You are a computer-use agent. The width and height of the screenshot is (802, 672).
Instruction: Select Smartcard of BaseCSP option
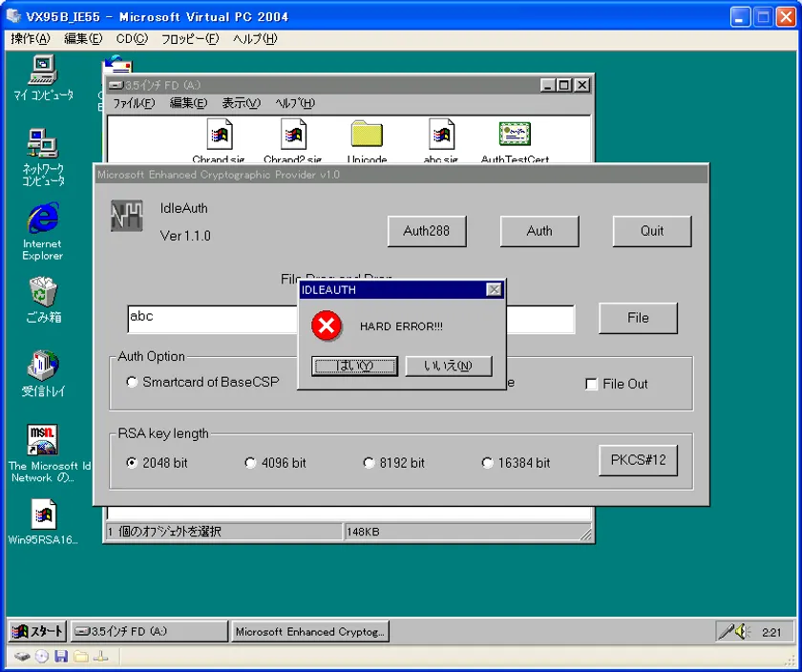click(132, 383)
